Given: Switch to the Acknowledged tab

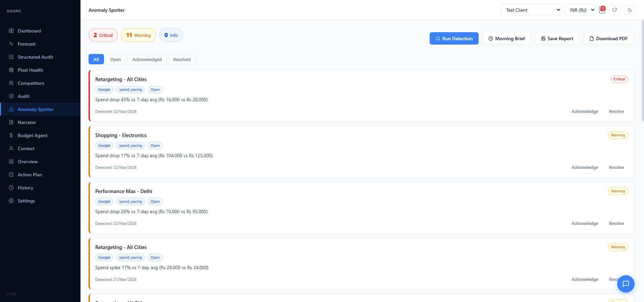Looking at the screenshot, I should click(x=147, y=59).
